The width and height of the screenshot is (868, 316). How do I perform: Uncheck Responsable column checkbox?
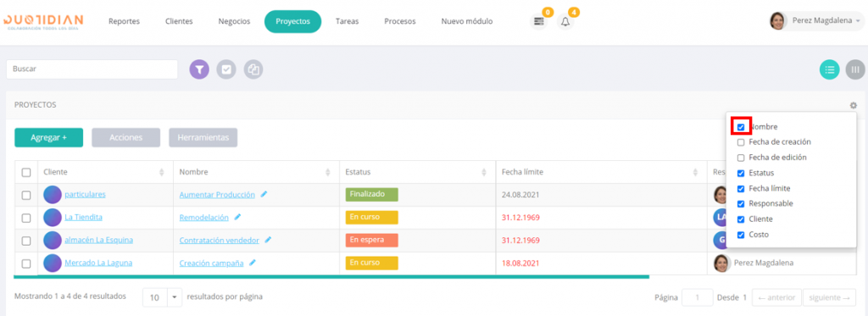741,203
